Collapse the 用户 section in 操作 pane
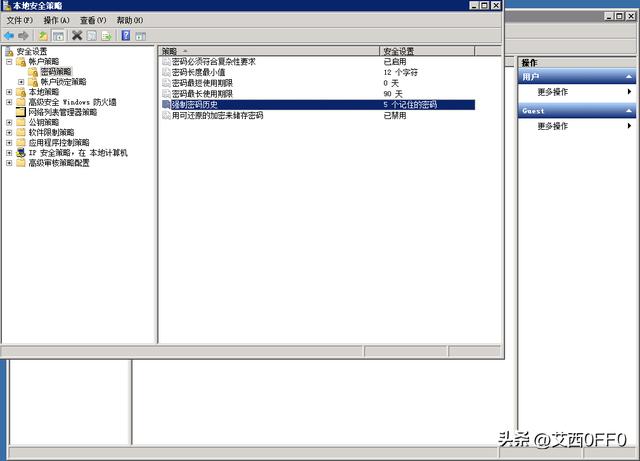640x461 pixels. tap(629, 77)
